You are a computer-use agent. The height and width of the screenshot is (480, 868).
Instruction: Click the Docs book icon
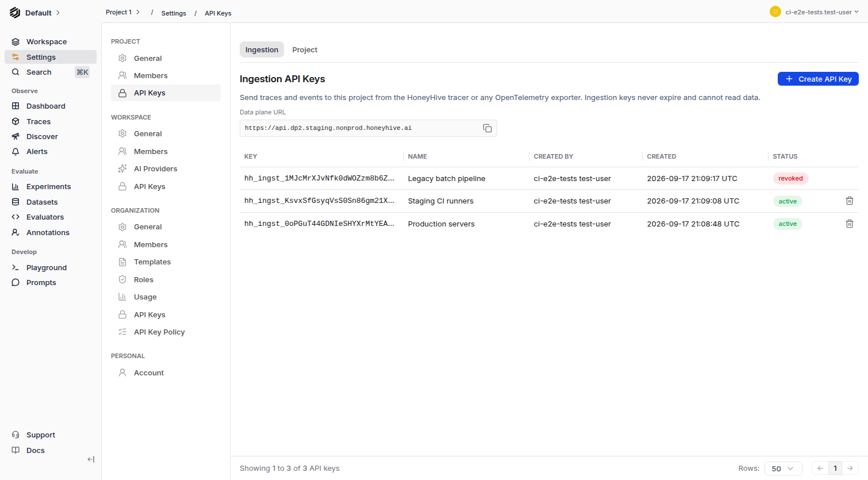point(16,451)
